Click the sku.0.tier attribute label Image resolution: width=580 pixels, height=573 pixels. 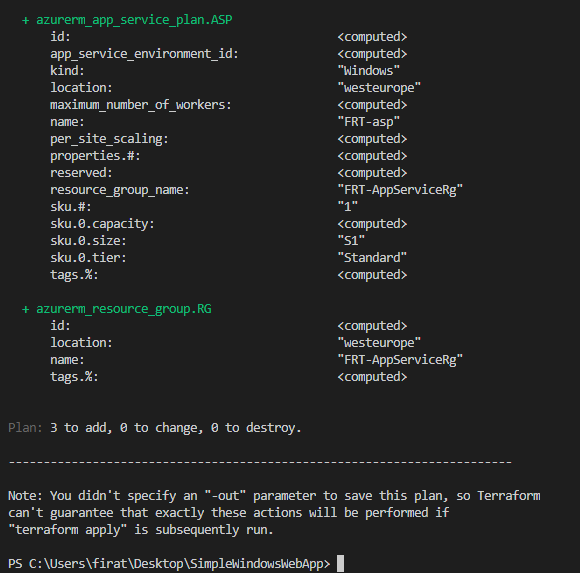click(x=88, y=258)
